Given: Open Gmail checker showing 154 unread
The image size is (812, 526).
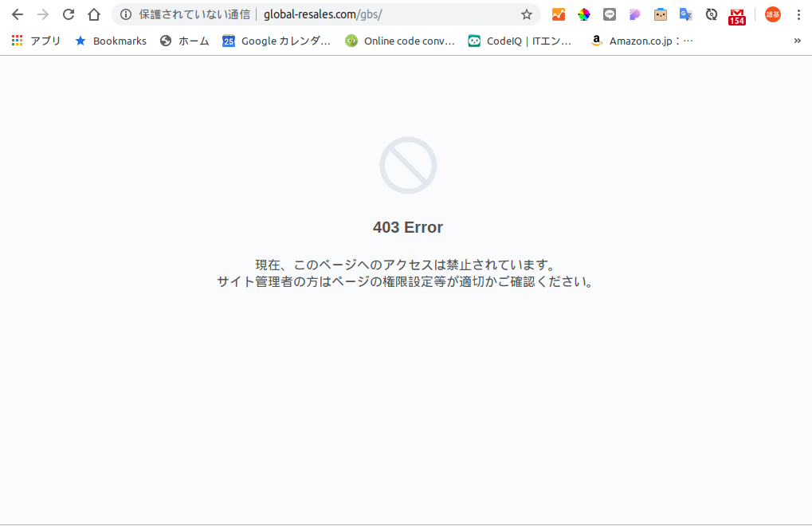Looking at the screenshot, I should point(737,15).
